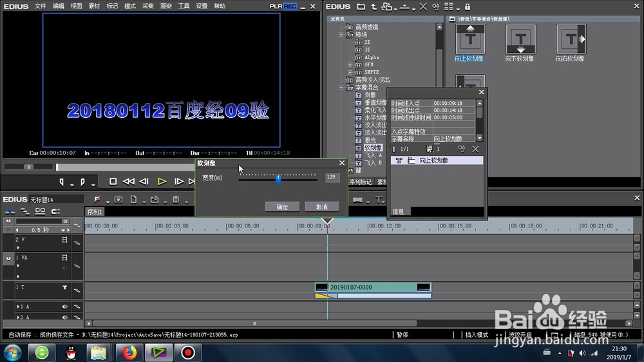This screenshot has width=644, height=362.
Task: Step forward one frame
Action: tap(178, 181)
